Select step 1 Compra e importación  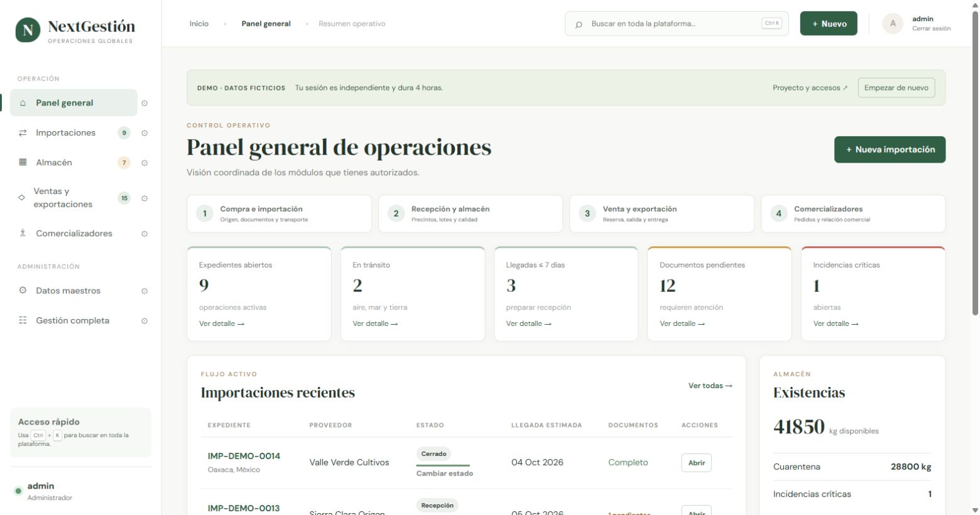tap(279, 214)
